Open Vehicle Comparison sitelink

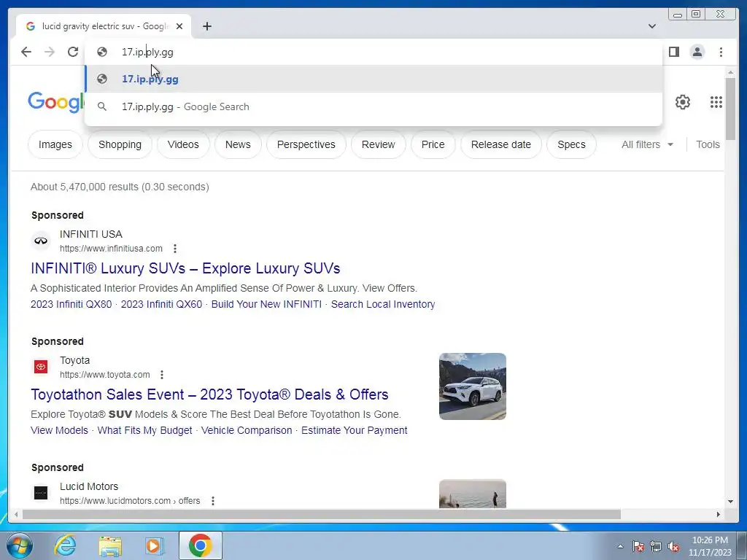point(247,430)
